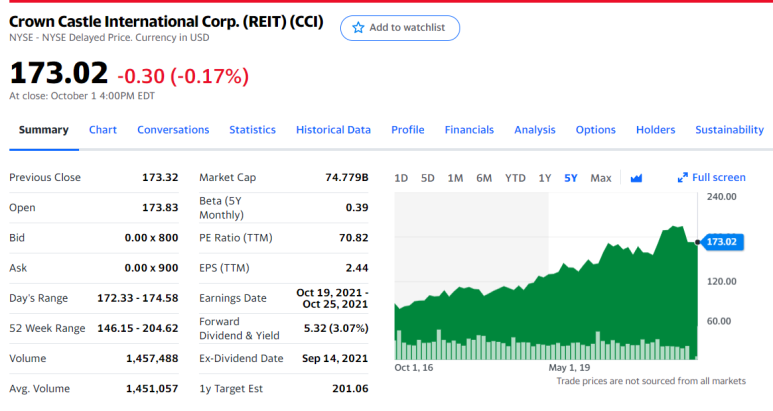Switch chart to YTD range

tap(515, 178)
